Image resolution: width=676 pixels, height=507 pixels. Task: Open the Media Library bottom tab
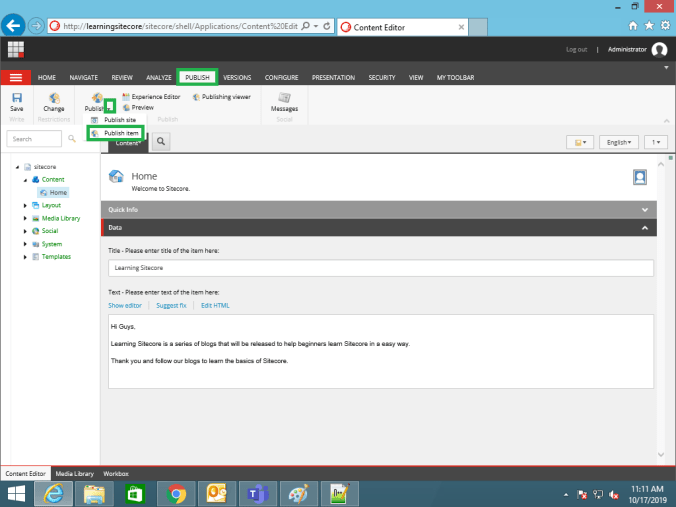pos(75,473)
